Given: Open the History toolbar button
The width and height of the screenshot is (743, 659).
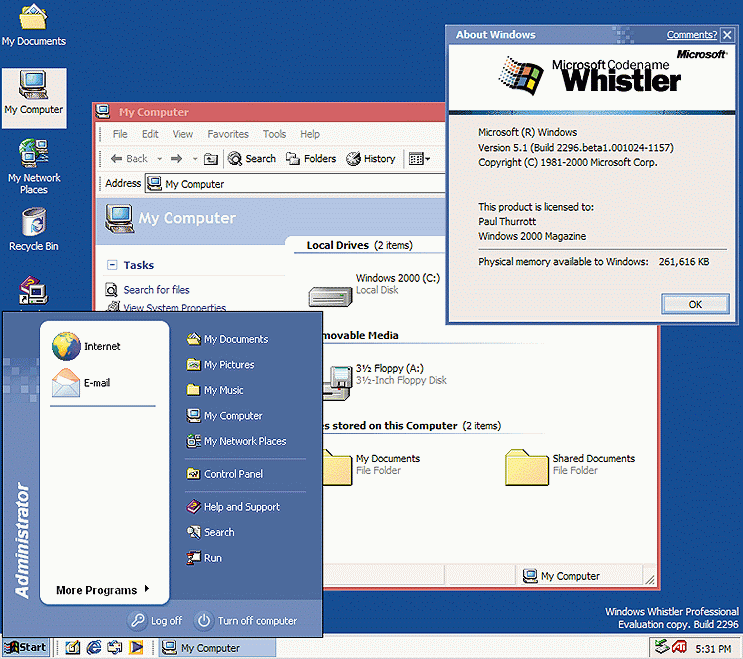Looking at the screenshot, I should pyautogui.click(x=371, y=159).
